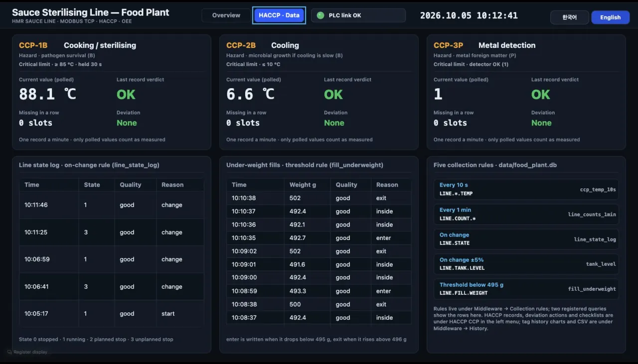The image size is (638, 364).
Task: Select the Threshold below 495 g rule title
Action: [x=472, y=285]
